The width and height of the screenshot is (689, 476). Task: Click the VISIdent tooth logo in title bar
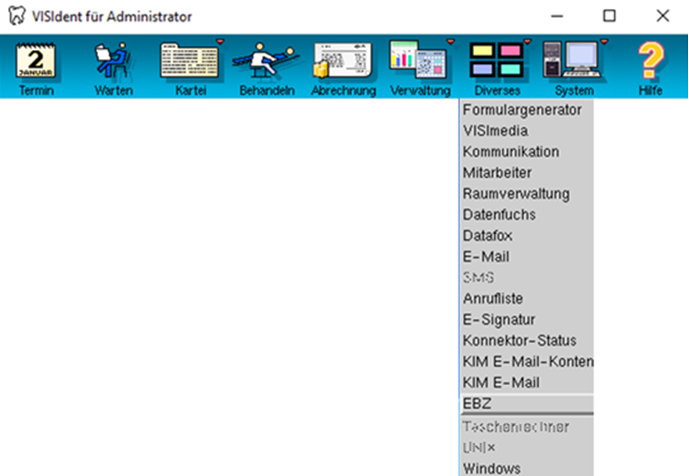click(x=17, y=16)
